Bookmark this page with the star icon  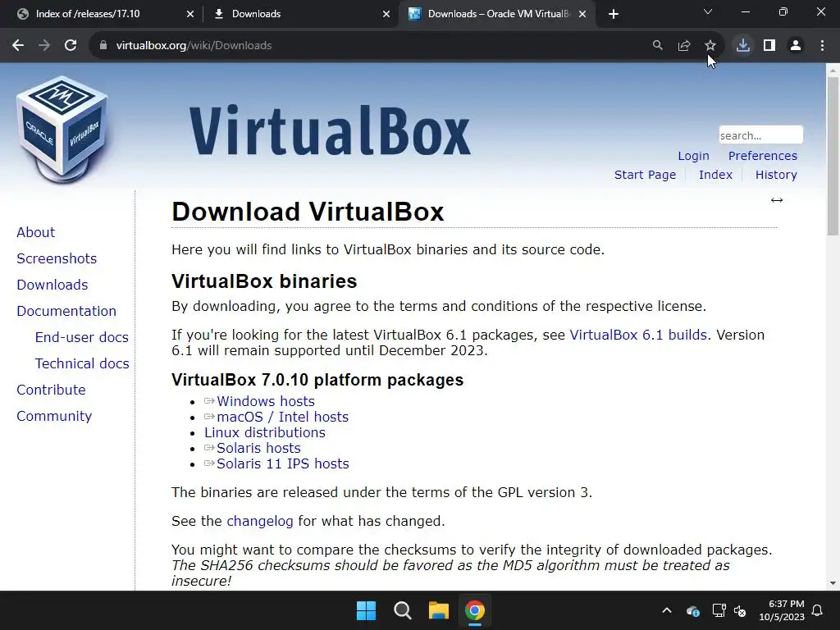710,46
